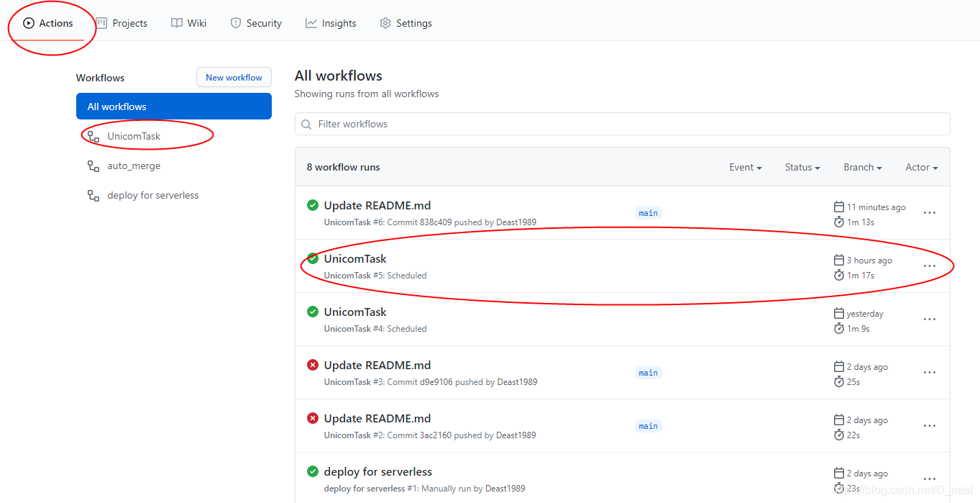Click the Settings gear icon

[x=385, y=23]
